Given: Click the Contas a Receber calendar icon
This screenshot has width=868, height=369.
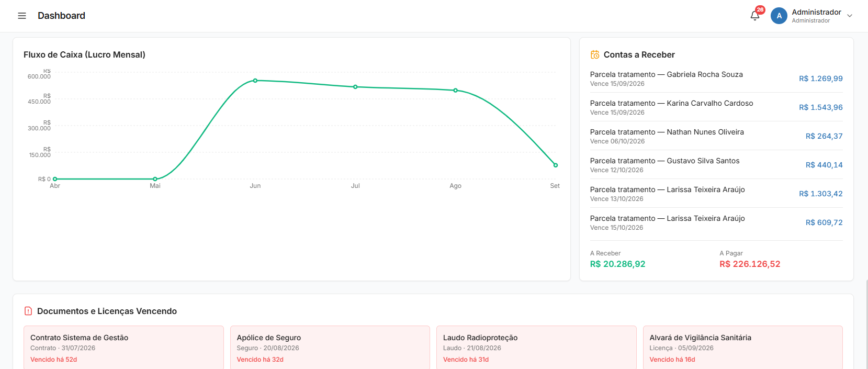Looking at the screenshot, I should (x=595, y=54).
